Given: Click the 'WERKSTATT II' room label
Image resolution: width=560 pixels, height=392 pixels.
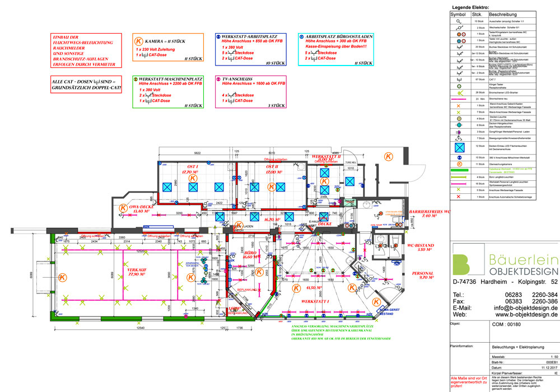Looking at the screenshot, I should click(x=326, y=157).
